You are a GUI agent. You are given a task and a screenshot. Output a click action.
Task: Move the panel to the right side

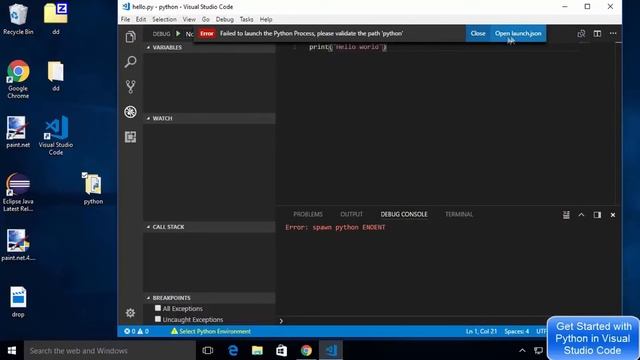pyautogui.click(x=597, y=215)
